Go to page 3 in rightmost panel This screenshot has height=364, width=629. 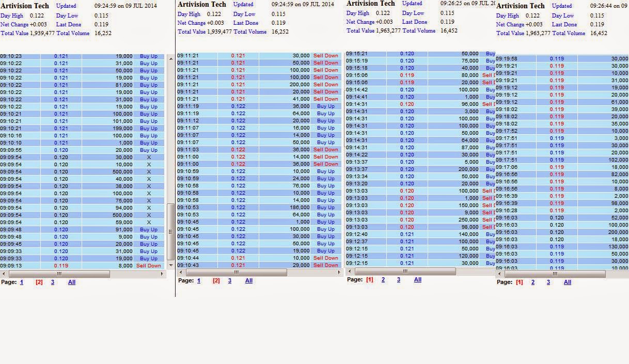[548, 282]
